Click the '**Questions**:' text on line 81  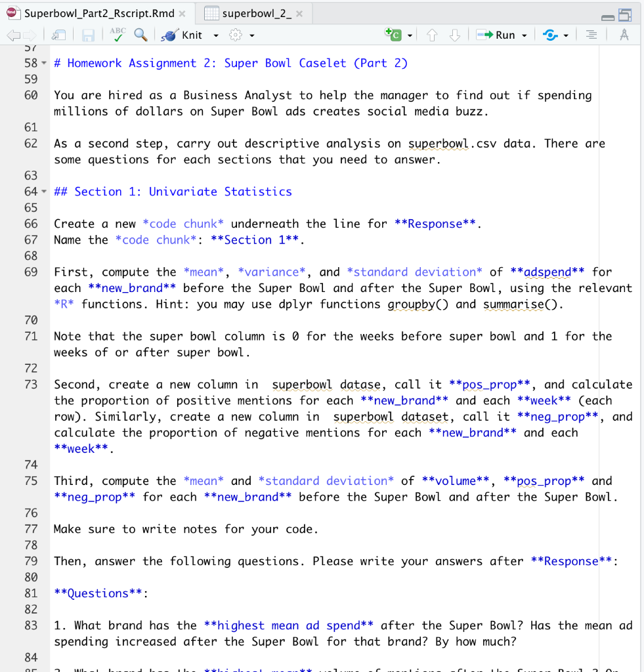100,593
